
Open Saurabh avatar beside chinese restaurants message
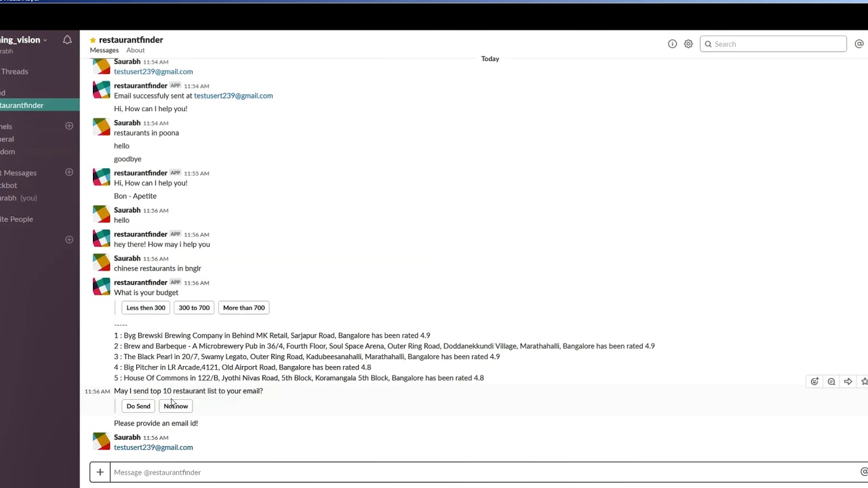(102, 262)
